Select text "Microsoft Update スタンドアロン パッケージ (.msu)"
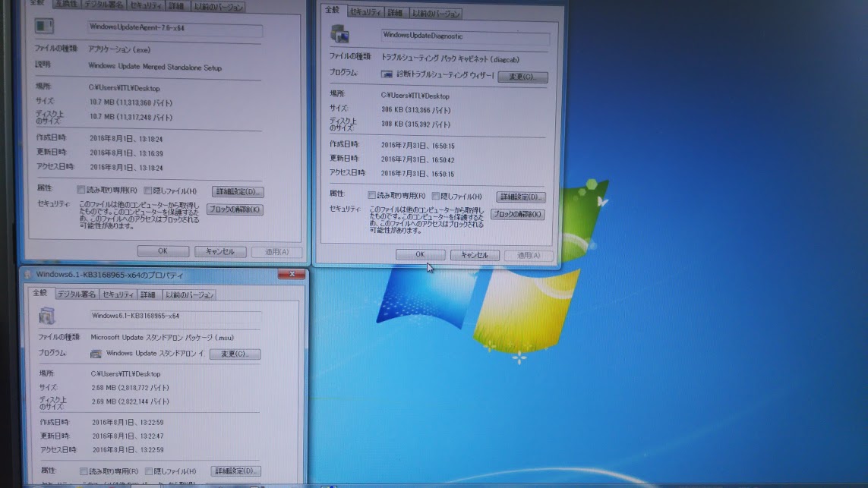 pyautogui.click(x=163, y=338)
